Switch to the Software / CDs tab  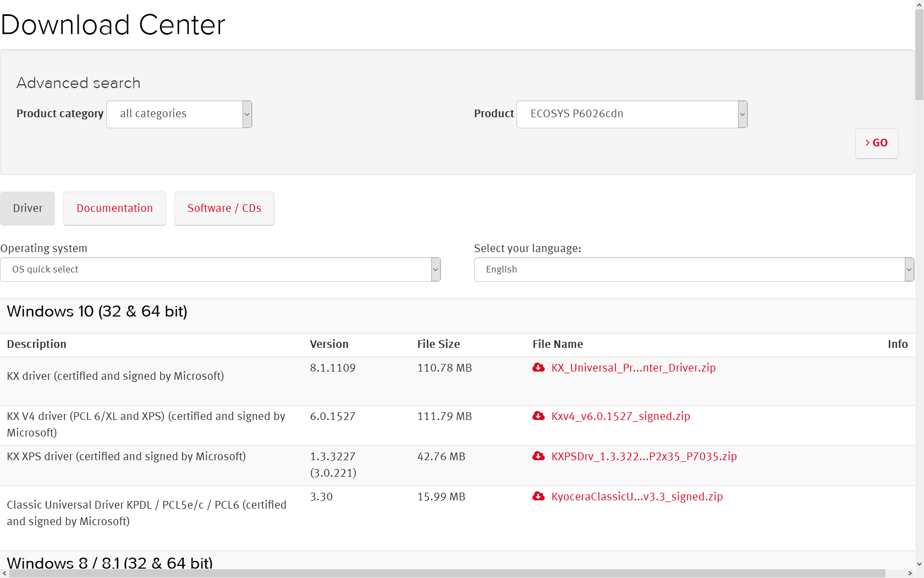224,208
